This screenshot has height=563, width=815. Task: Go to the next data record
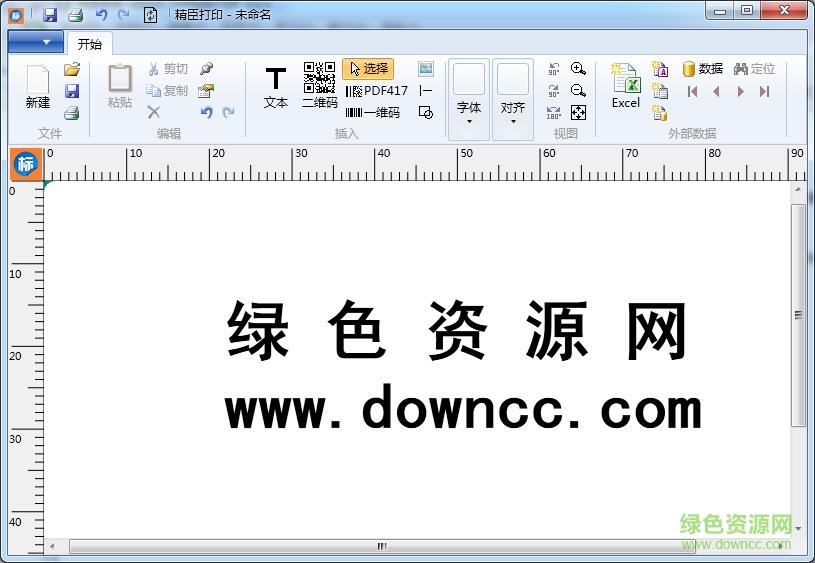click(x=741, y=91)
